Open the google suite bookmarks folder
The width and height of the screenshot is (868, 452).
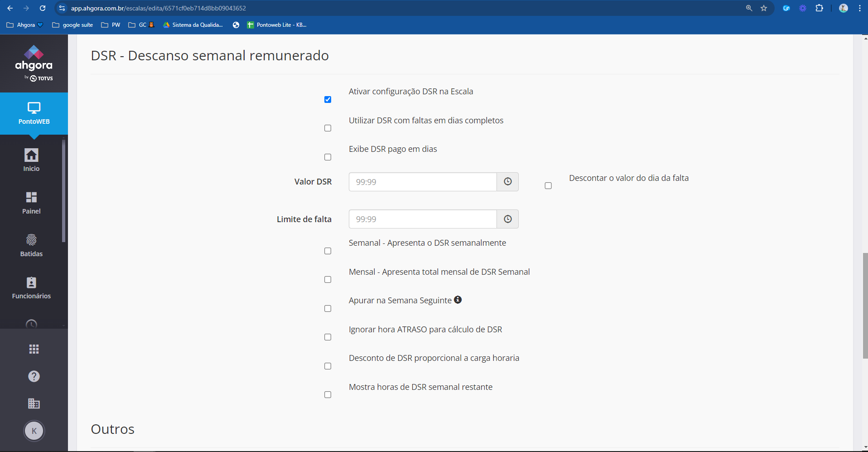click(x=72, y=25)
